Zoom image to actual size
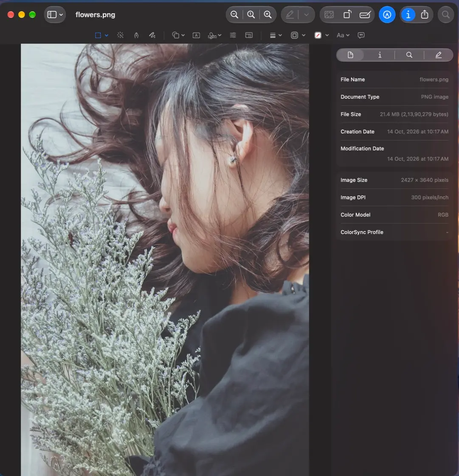 (x=251, y=14)
